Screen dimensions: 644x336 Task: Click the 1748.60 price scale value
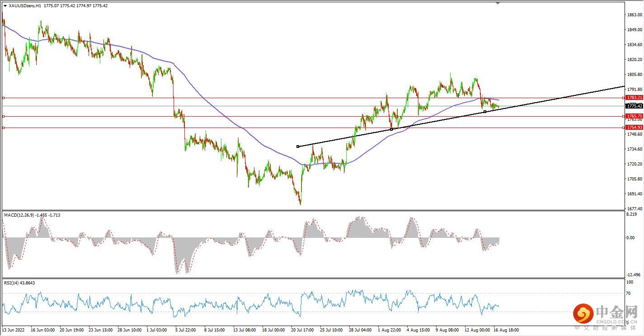[634, 134]
